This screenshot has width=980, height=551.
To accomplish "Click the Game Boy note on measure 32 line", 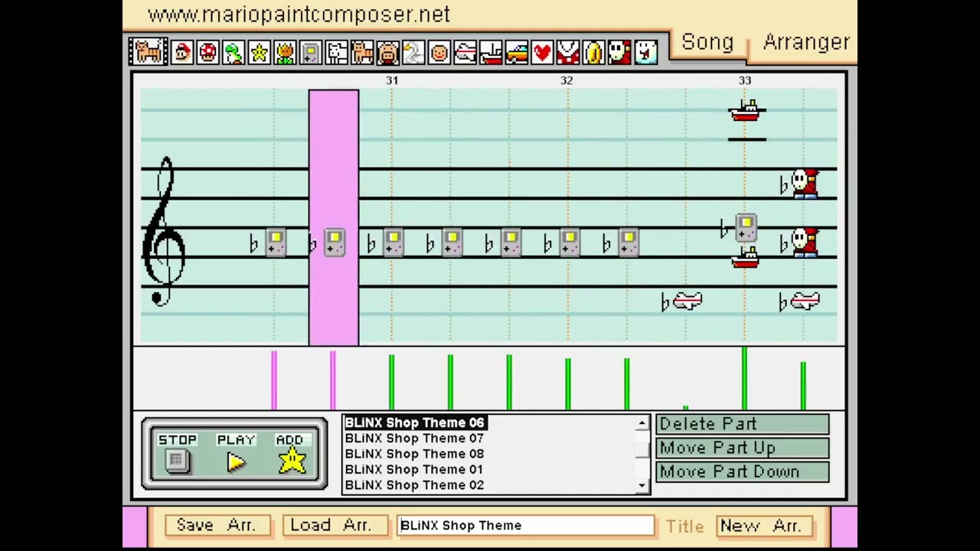I will click(570, 243).
